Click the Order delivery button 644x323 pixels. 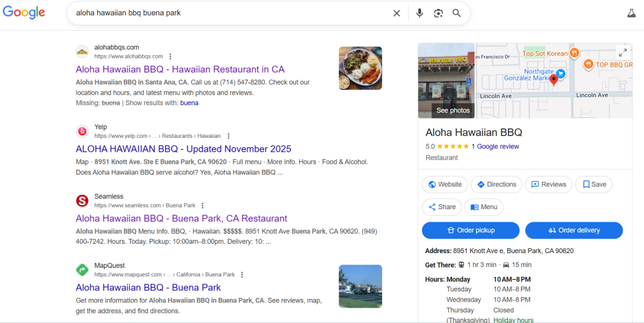click(573, 230)
